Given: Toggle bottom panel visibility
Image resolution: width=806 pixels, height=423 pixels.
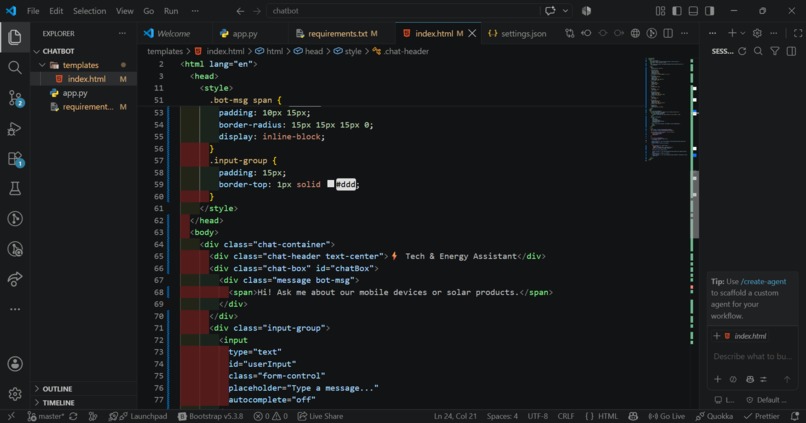Looking at the screenshot, I should (x=693, y=11).
